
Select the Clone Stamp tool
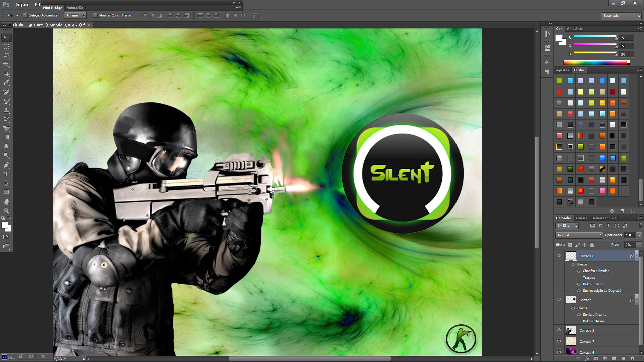(x=6, y=110)
